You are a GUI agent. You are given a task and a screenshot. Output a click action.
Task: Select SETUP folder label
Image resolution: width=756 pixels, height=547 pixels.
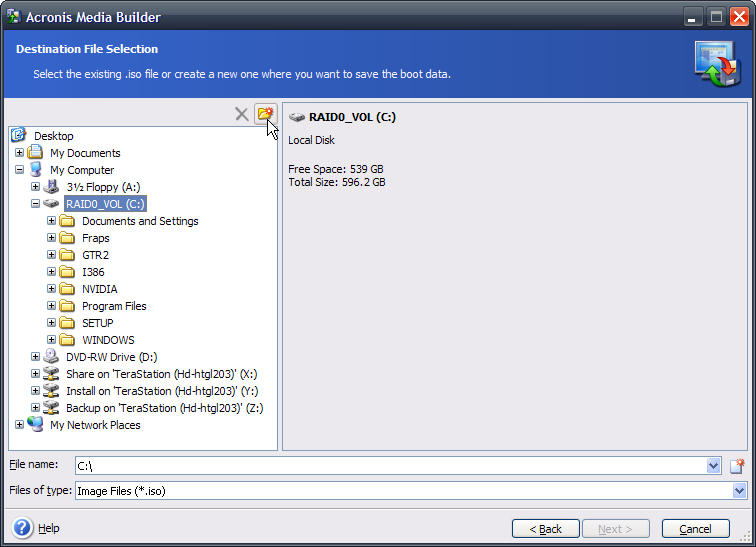tap(98, 323)
